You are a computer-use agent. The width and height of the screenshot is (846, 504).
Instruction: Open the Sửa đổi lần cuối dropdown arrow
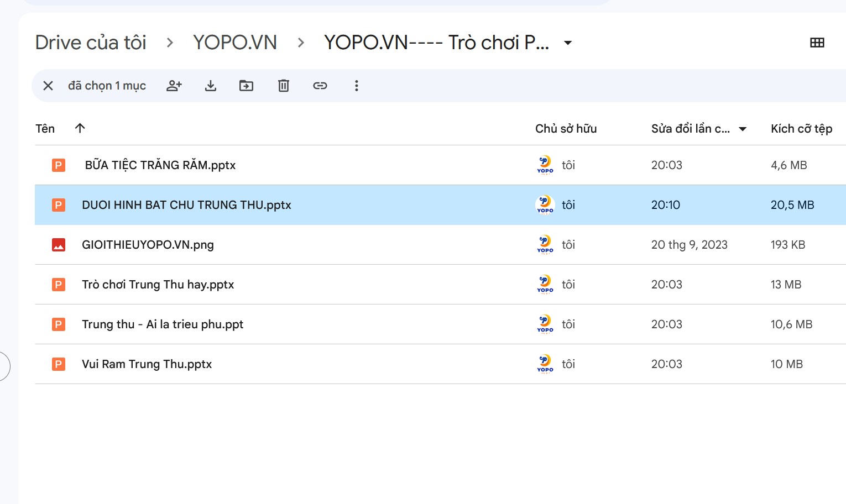click(743, 129)
